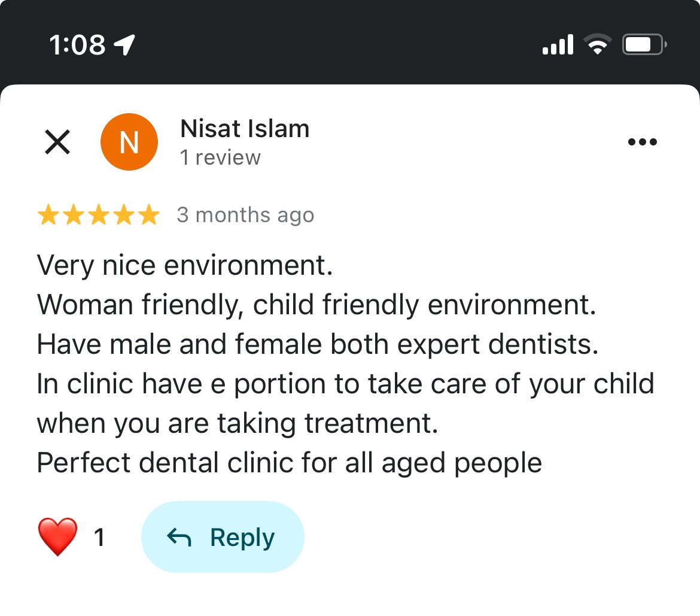700x616 pixels.
Task: Tap the like count number beside heart
Action: point(99,537)
